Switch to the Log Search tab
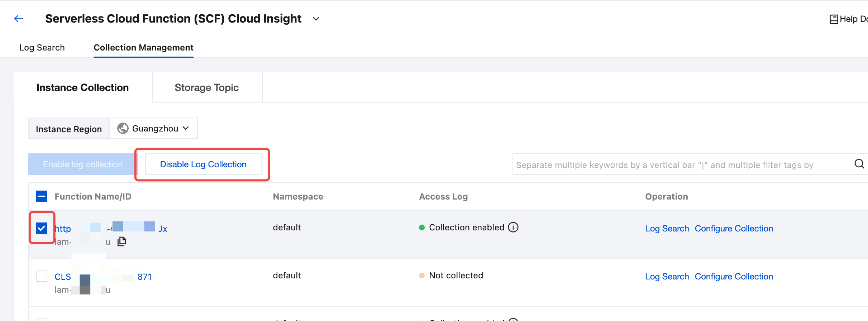This screenshot has height=321, width=868. [42, 48]
